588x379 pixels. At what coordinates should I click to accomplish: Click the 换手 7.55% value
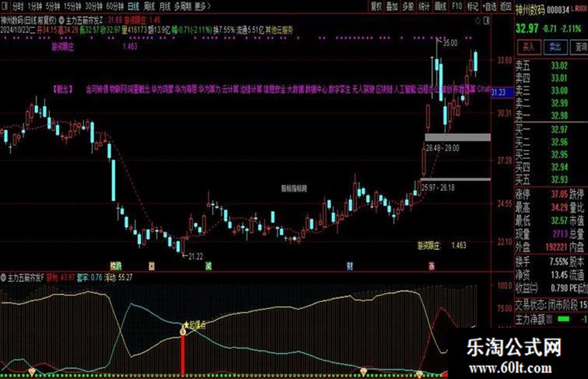tap(559, 261)
